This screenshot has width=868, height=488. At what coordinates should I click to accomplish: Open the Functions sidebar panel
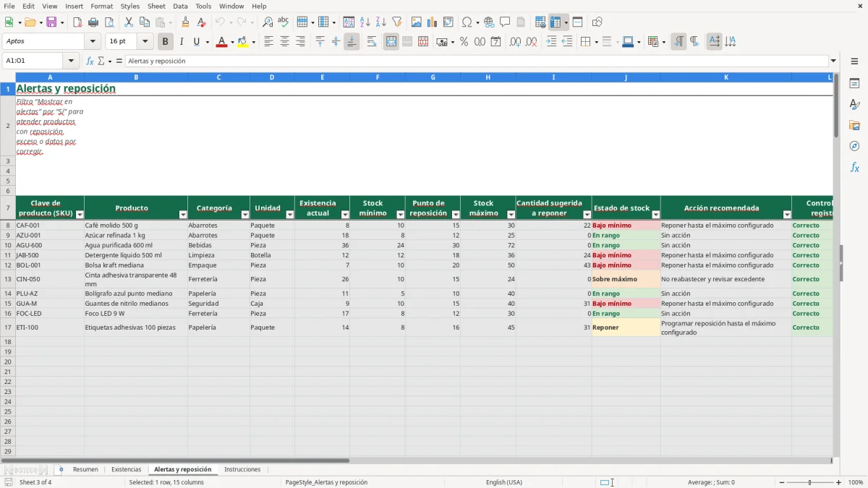tap(854, 167)
